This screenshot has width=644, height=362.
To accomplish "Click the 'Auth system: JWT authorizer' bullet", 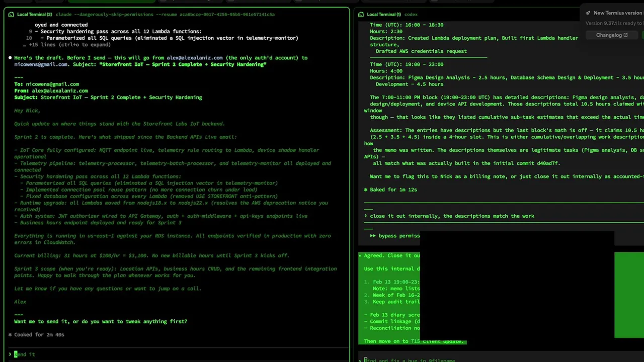I will tap(160, 216).
